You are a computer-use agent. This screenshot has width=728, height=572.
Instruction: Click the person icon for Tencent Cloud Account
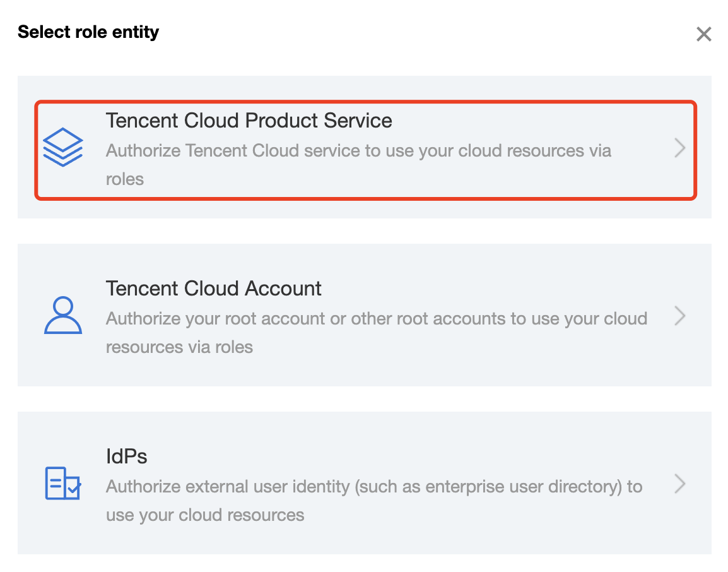[62, 315]
